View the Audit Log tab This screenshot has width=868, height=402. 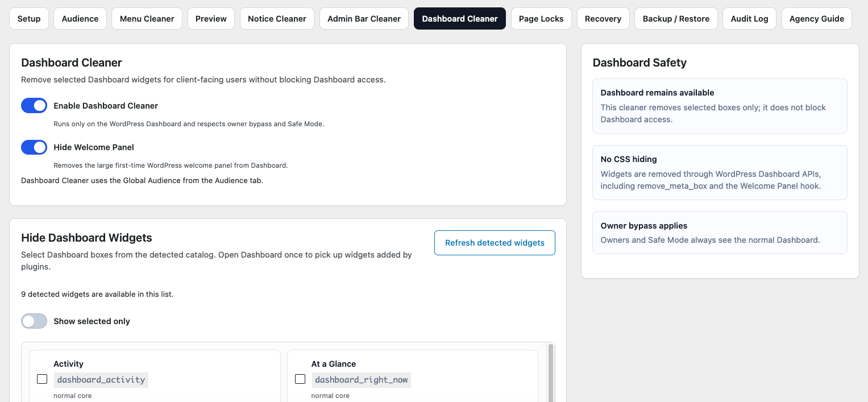pyautogui.click(x=749, y=19)
